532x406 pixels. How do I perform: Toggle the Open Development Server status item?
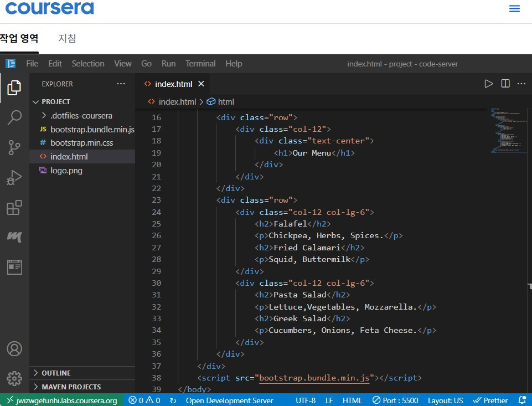pyautogui.click(x=229, y=400)
